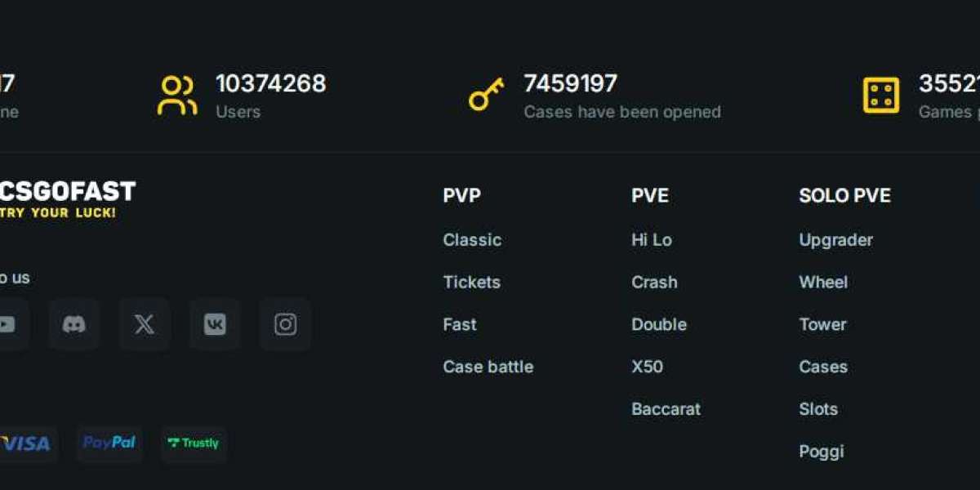Click the dice icon next to games counter
Image resolution: width=980 pixels, height=490 pixels.
(880, 92)
